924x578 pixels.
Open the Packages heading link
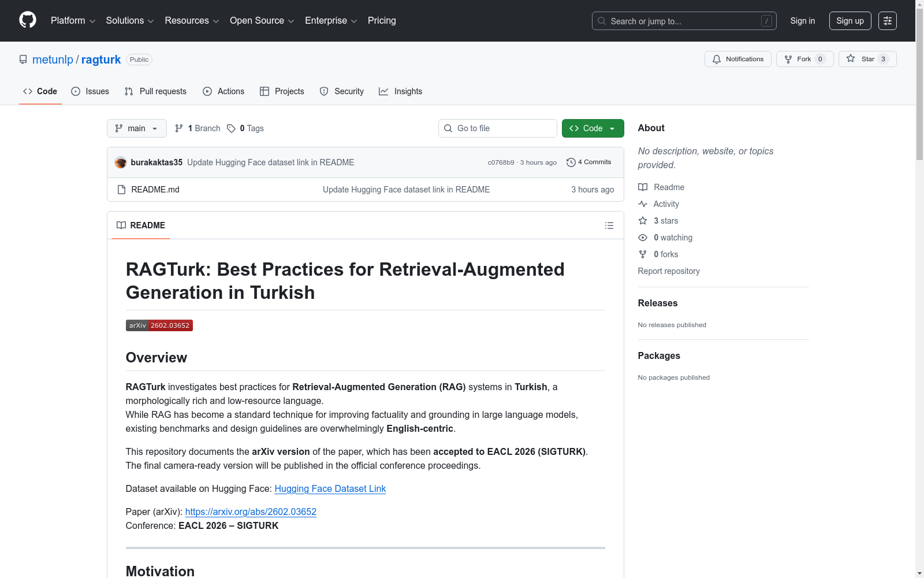click(x=659, y=355)
